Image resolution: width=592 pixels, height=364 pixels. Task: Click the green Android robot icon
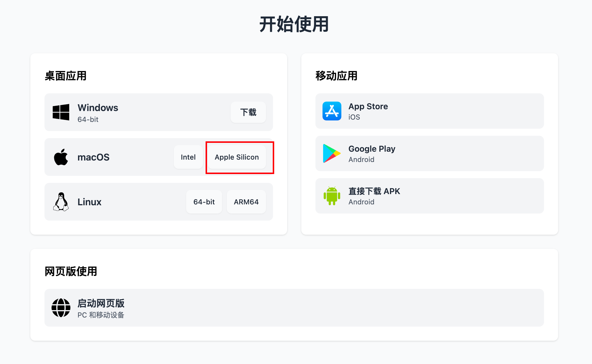point(332,196)
